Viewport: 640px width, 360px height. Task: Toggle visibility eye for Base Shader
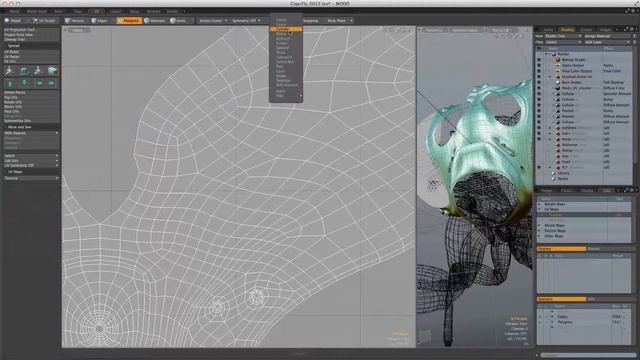[539, 82]
